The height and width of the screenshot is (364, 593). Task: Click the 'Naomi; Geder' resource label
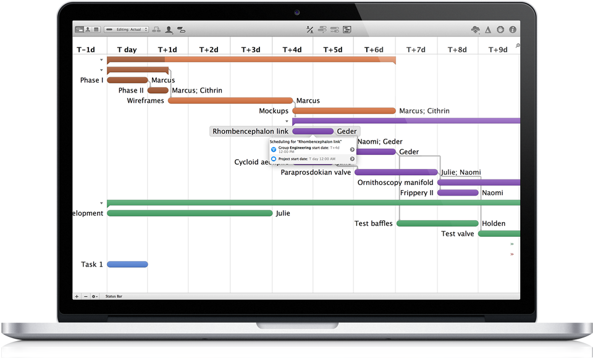pos(380,142)
